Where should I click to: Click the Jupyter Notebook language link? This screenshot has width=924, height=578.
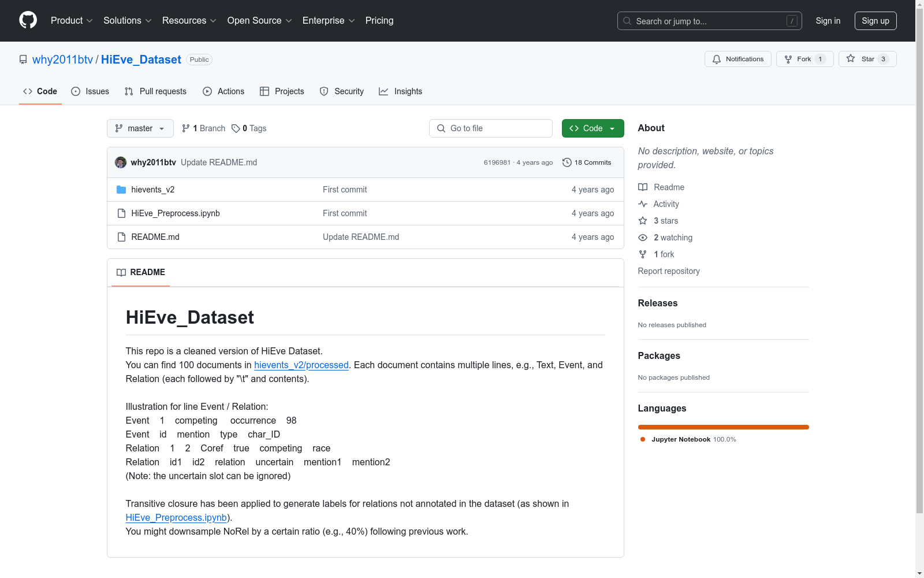694,439
